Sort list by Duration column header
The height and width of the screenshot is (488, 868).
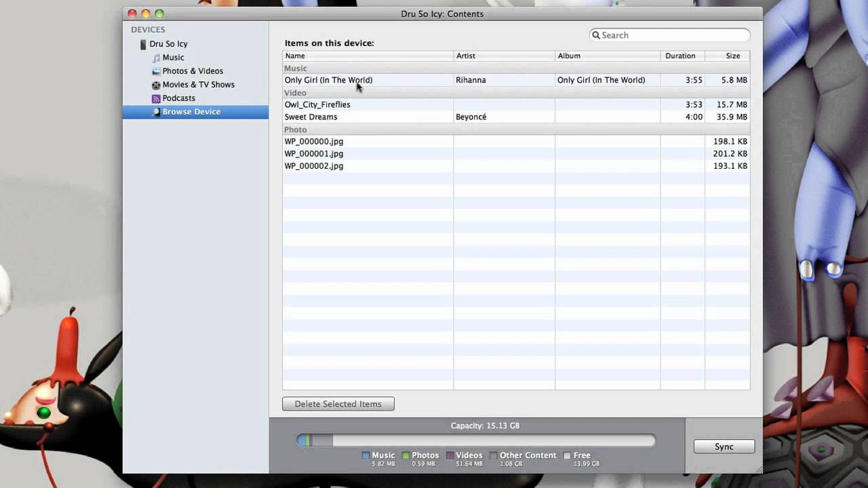[x=683, y=56]
